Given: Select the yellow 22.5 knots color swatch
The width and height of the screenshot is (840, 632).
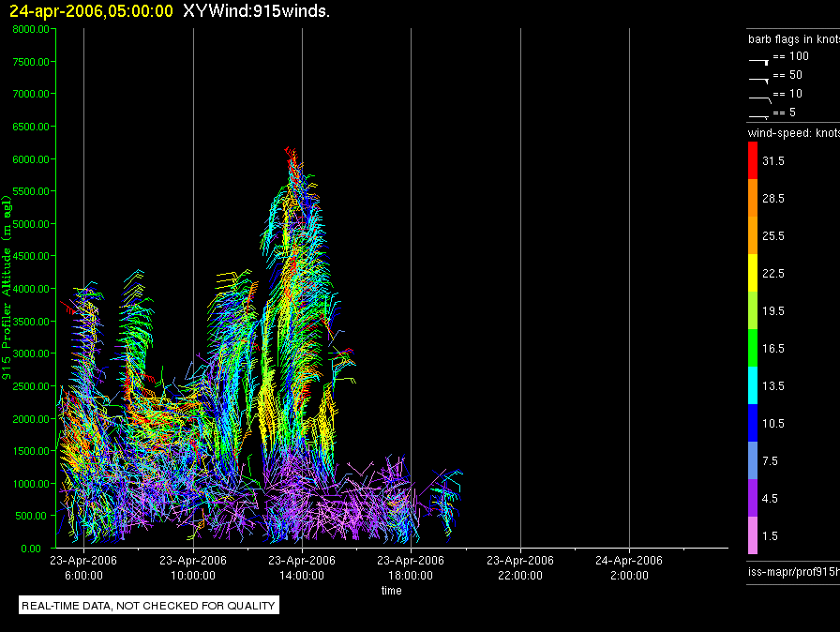Looking at the screenshot, I should 752,274.
